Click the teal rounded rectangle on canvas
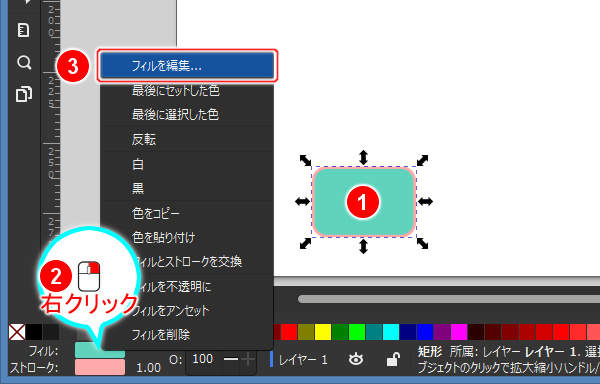 364,202
